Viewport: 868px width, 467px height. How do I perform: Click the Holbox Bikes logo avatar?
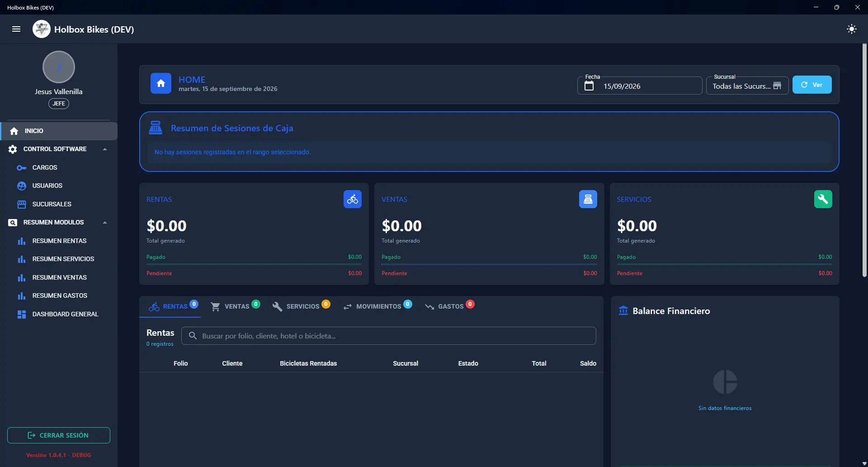click(42, 29)
